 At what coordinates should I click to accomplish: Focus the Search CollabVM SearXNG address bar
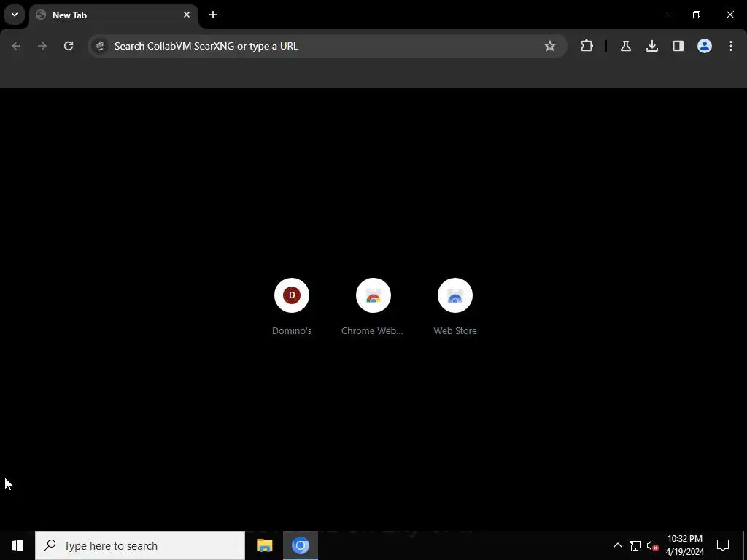328,46
